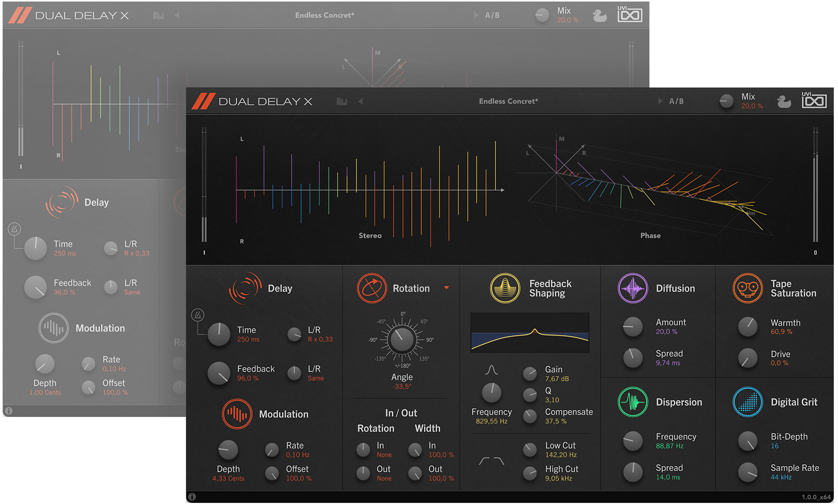Click the Diffusion Spread knob

click(x=632, y=358)
